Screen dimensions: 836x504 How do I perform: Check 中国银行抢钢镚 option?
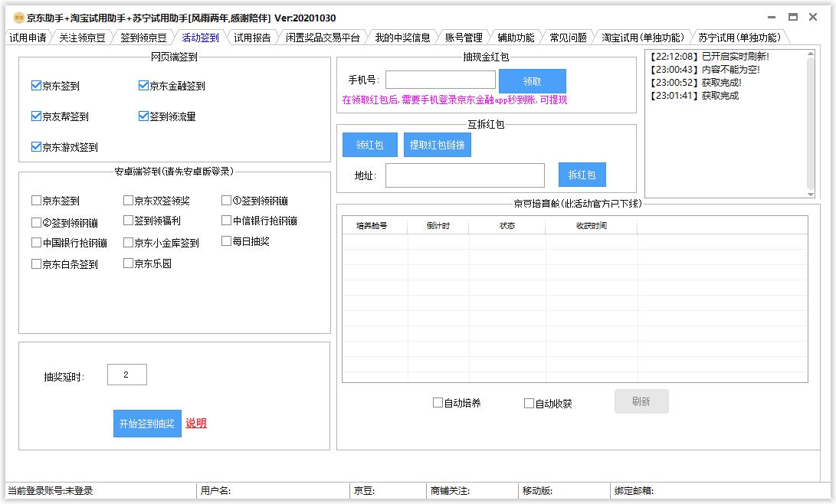36,242
